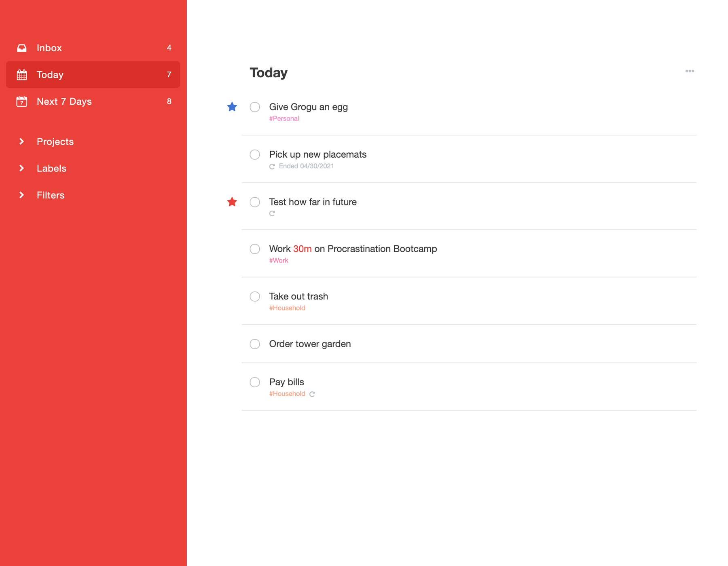Click the red star on Test how far in future
Screen dimensions: 728x566
(232, 202)
